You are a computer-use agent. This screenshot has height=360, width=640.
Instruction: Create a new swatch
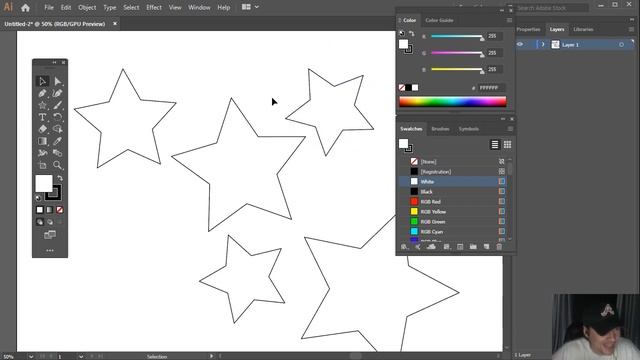click(486, 247)
